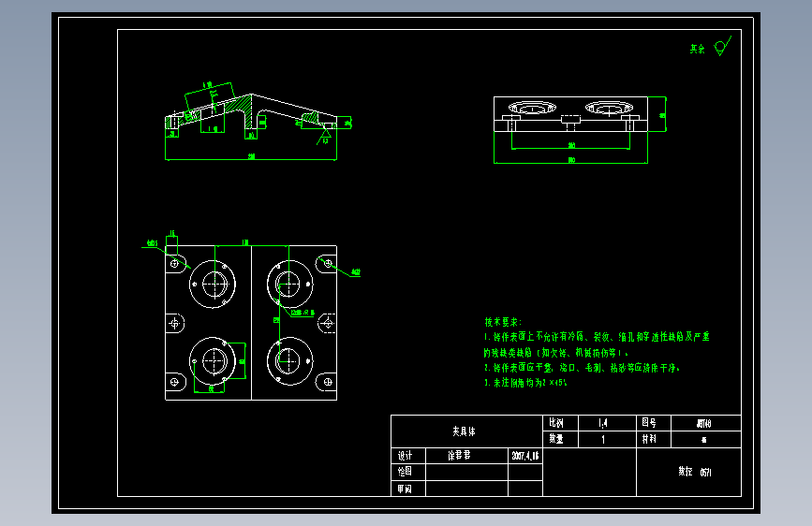812x526 pixels.
Task: Select the surface roughness symbol beside 其余
Action: (x=722, y=46)
